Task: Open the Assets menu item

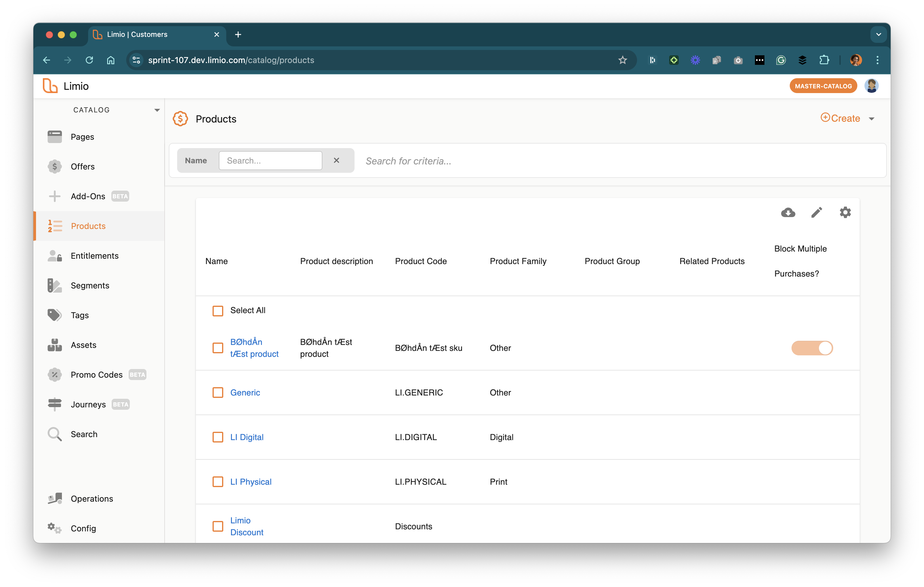Action: (x=83, y=345)
